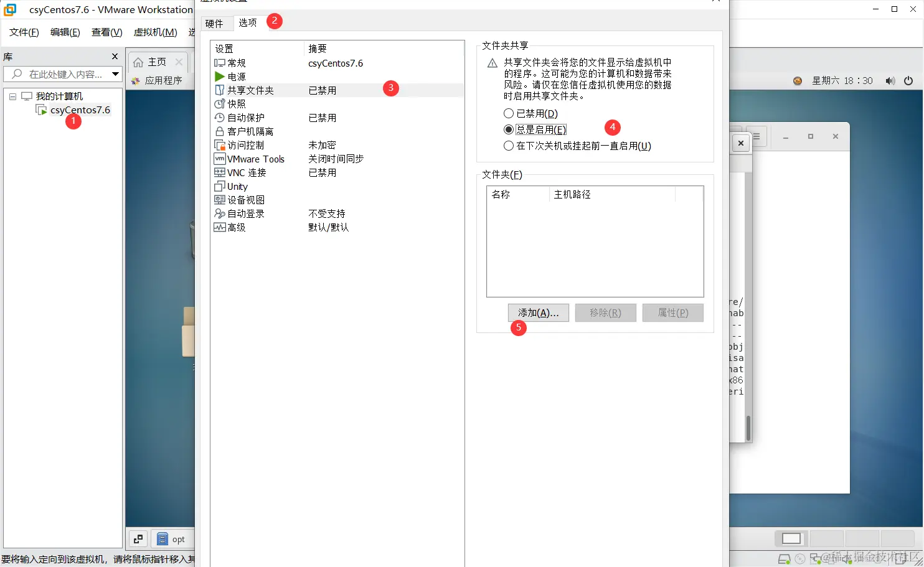
Task: Click the Add (添加) folder button
Action: (x=538, y=313)
